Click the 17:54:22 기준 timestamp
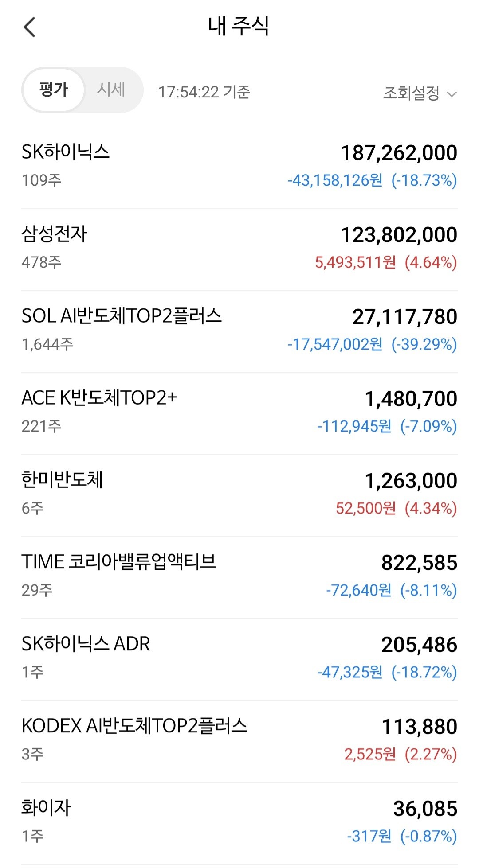The width and height of the screenshot is (479, 868). click(204, 92)
